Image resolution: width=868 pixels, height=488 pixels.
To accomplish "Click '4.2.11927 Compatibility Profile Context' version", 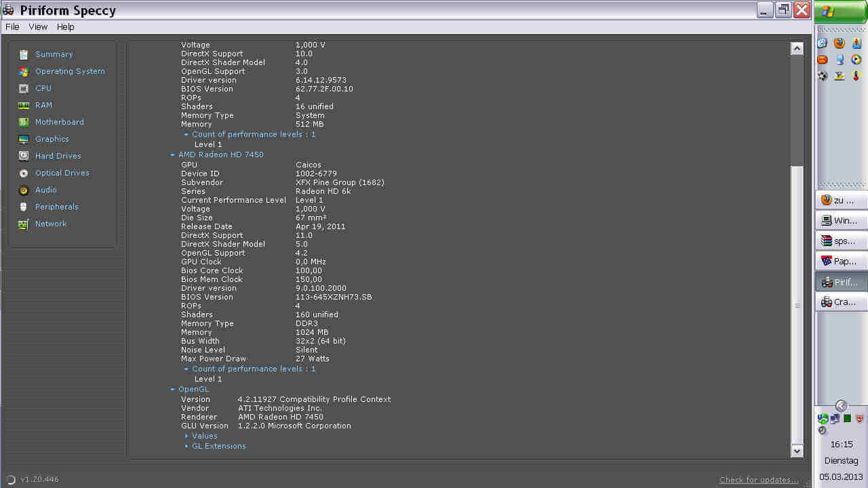I will click(x=315, y=399).
